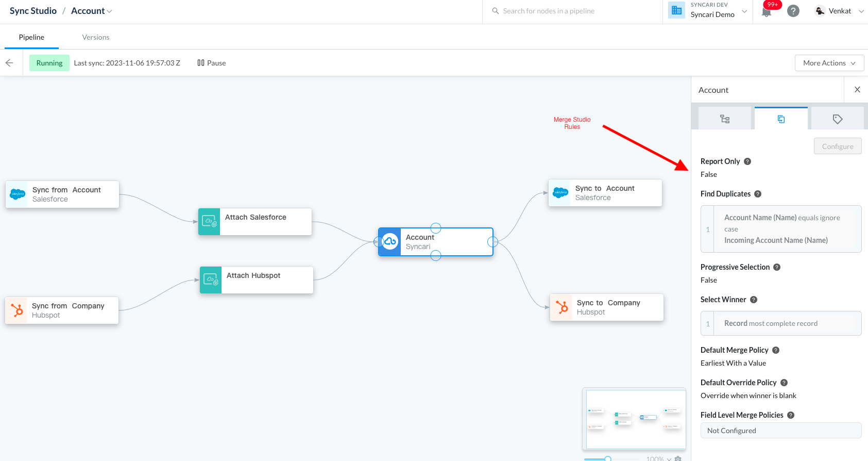Click Override when winner is blank text
The image size is (868, 461).
(x=748, y=396)
